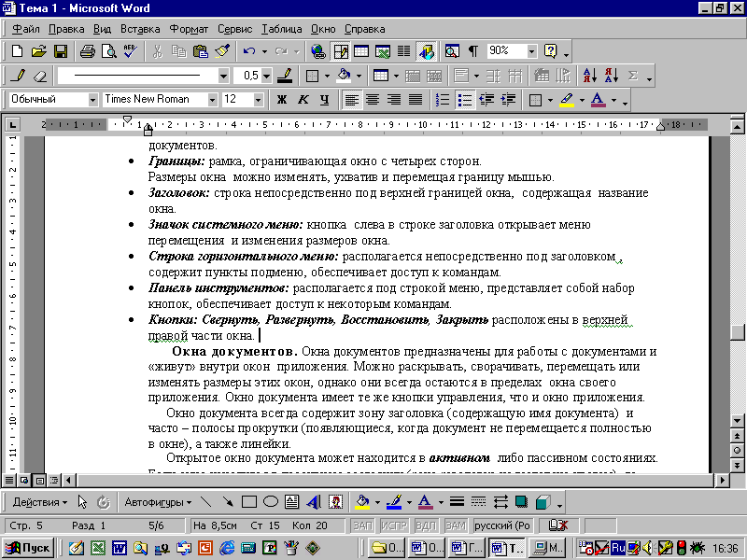Image resolution: width=747 pixels, height=560 pixels.
Task: Click the Insert Table icon
Action: [x=360, y=51]
